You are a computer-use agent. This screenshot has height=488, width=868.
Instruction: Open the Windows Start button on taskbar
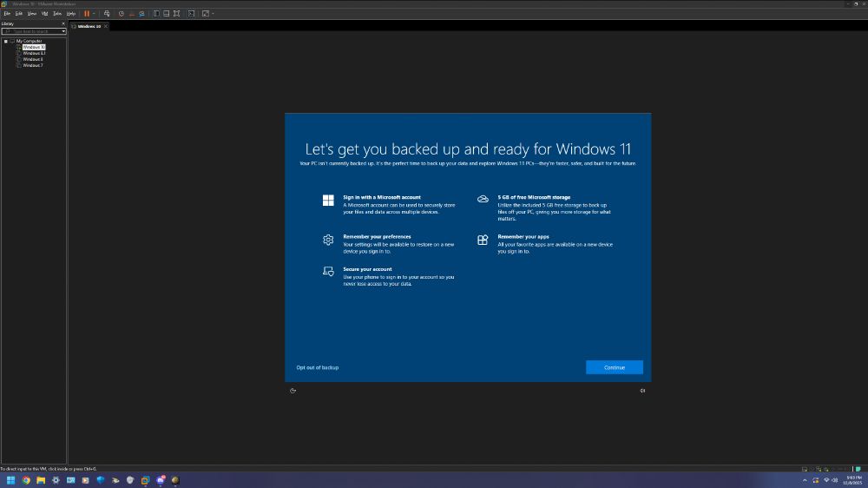tap(10, 480)
